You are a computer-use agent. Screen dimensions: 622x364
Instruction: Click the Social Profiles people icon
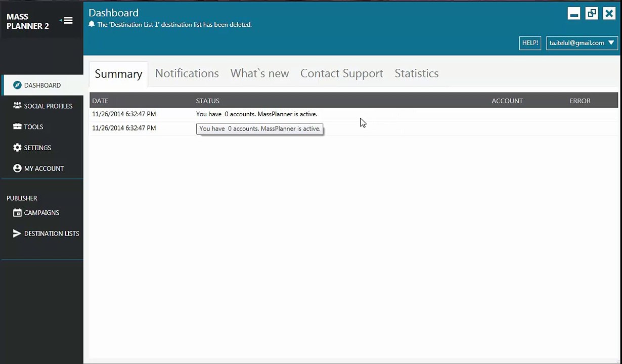(17, 106)
